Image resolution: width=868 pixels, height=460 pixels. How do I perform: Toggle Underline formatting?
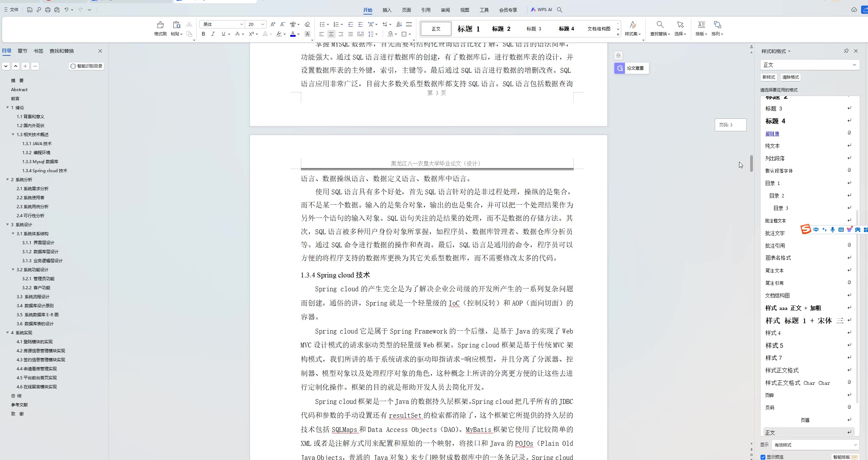(x=223, y=34)
